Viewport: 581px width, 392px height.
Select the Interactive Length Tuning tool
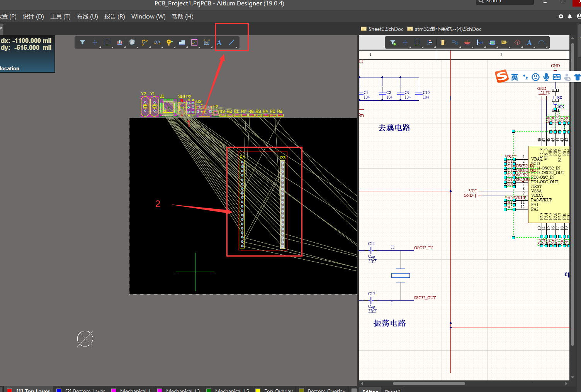tap(157, 42)
